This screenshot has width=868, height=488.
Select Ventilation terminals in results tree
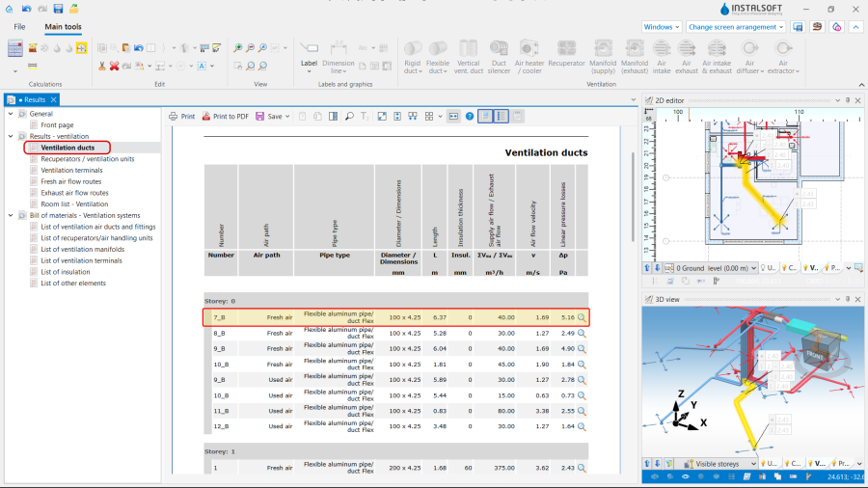click(x=71, y=170)
